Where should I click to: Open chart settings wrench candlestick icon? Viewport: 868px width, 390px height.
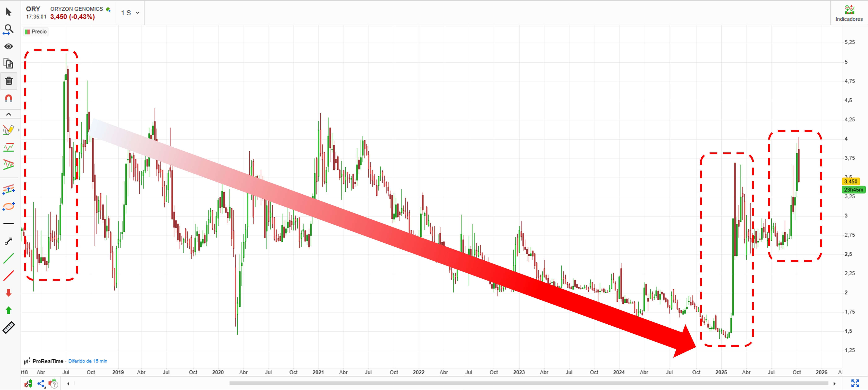point(29,383)
